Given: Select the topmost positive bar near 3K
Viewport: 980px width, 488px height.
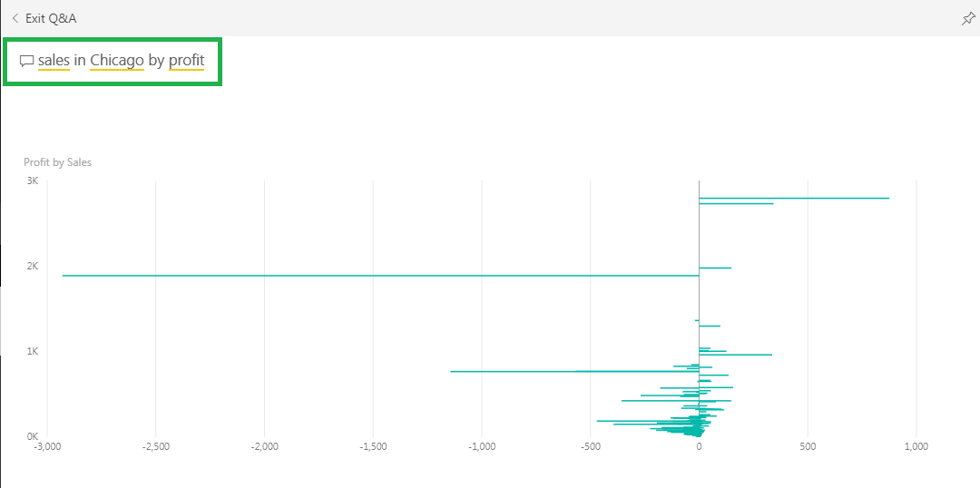Looking at the screenshot, I should pos(794,198).
